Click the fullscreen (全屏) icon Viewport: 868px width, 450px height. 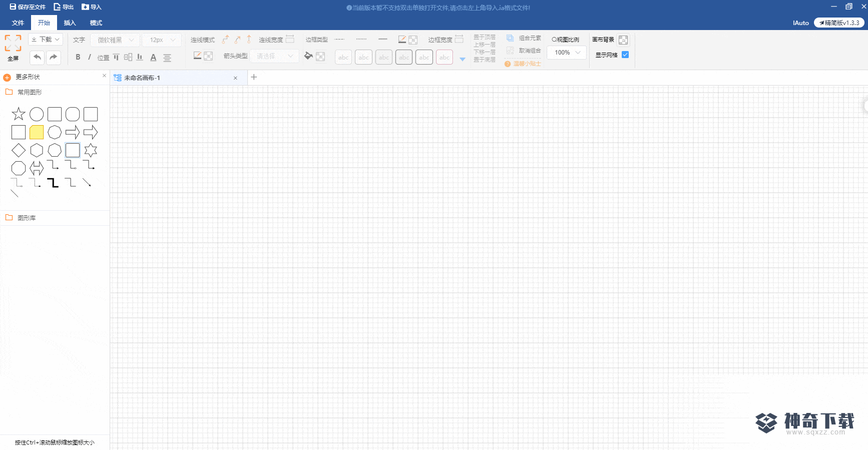pyautogui.click(x=13, y=43)
